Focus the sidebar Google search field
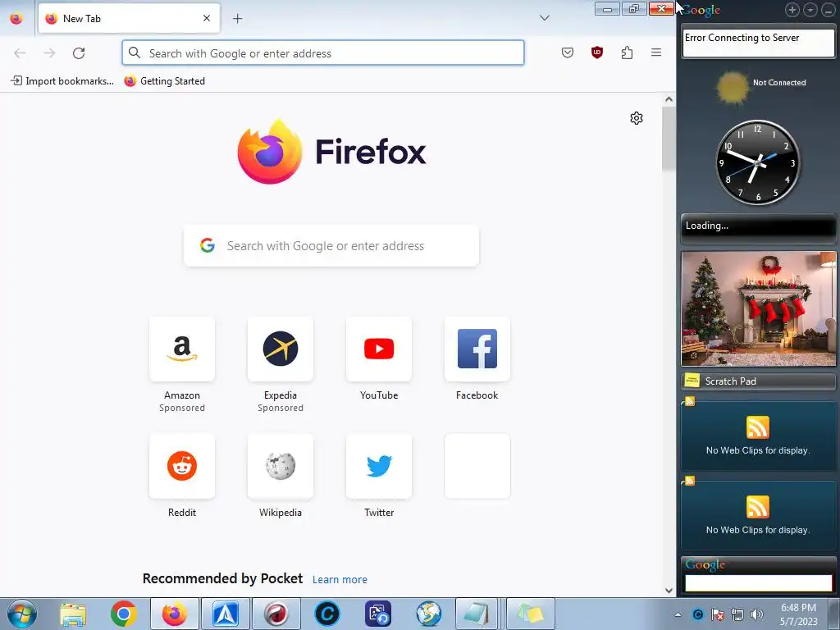Viewport: 840px width, 630px height. click(x=758, y=583)
